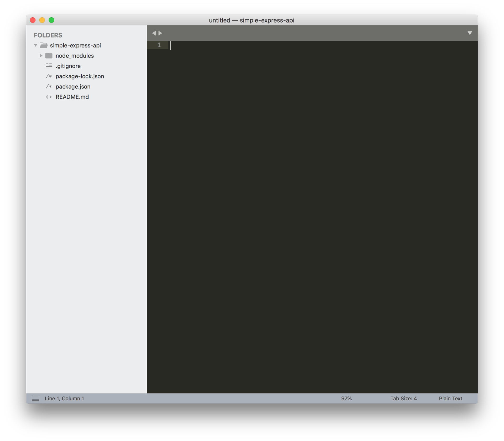Click the tab forward arrow icon
The height and width of the screenshot is (441, 504).
(160, 33)
